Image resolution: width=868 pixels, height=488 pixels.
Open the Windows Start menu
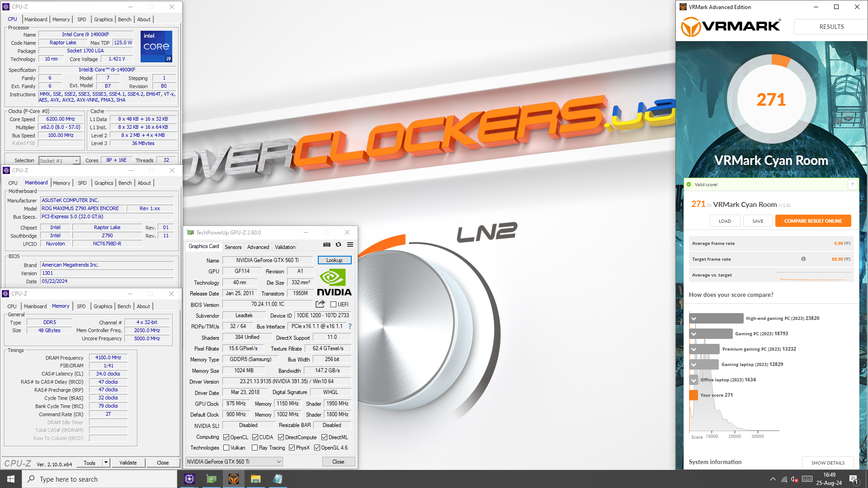[11, 479]
